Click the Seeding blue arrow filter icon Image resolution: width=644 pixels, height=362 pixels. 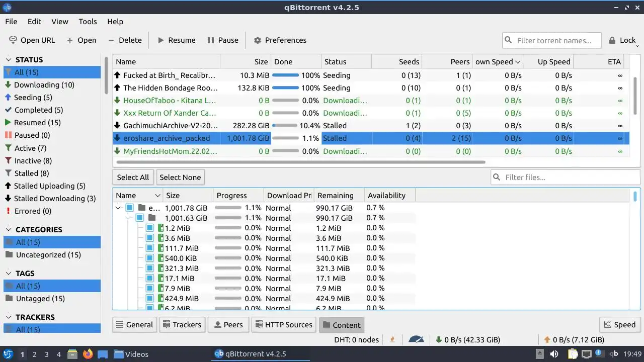[8, 98]
